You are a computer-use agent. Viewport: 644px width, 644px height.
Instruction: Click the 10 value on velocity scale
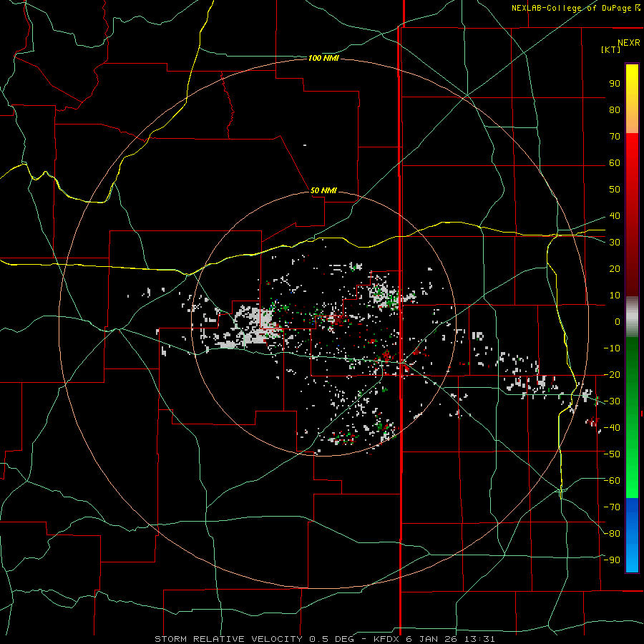(x=615, y=296)
